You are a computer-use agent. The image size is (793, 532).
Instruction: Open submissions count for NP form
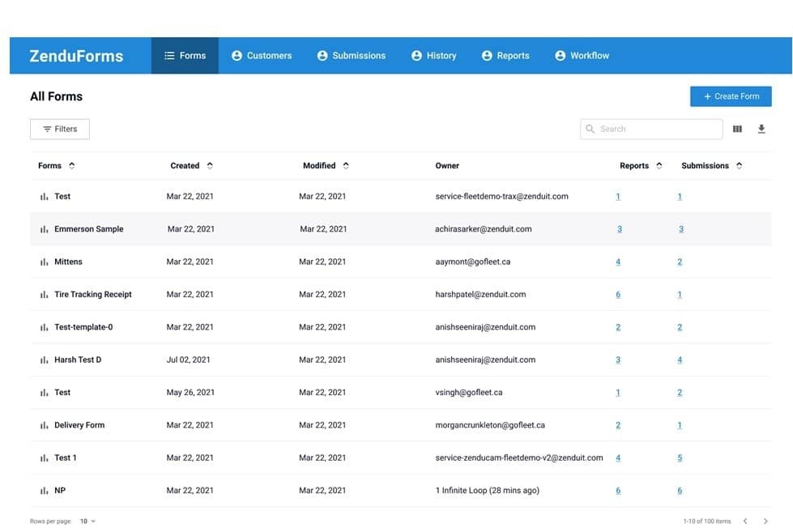680,491
